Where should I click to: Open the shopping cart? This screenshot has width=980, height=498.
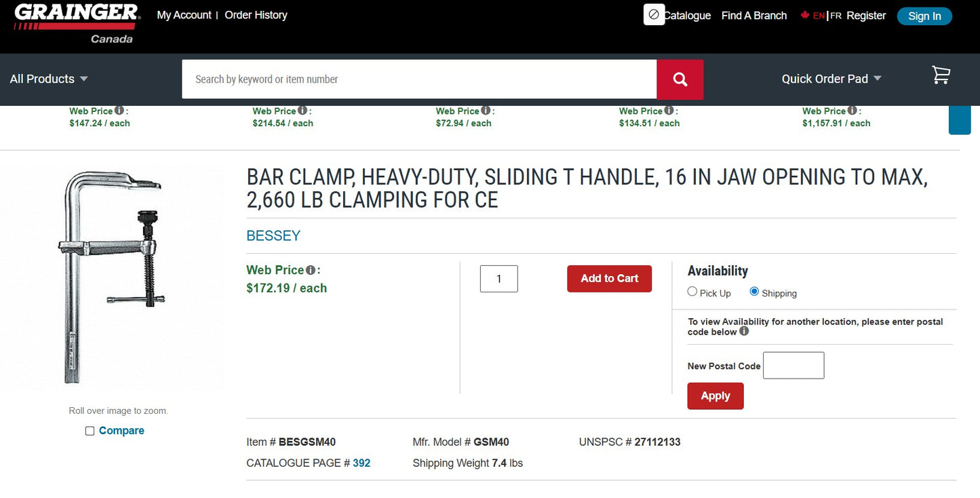pos(941,76)
